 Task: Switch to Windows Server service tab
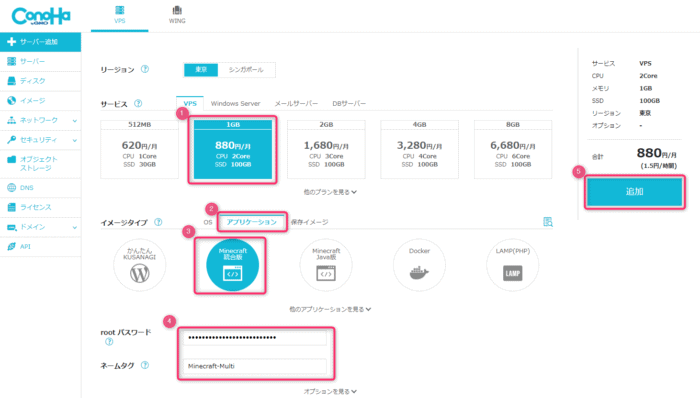(x=235, y=104)
